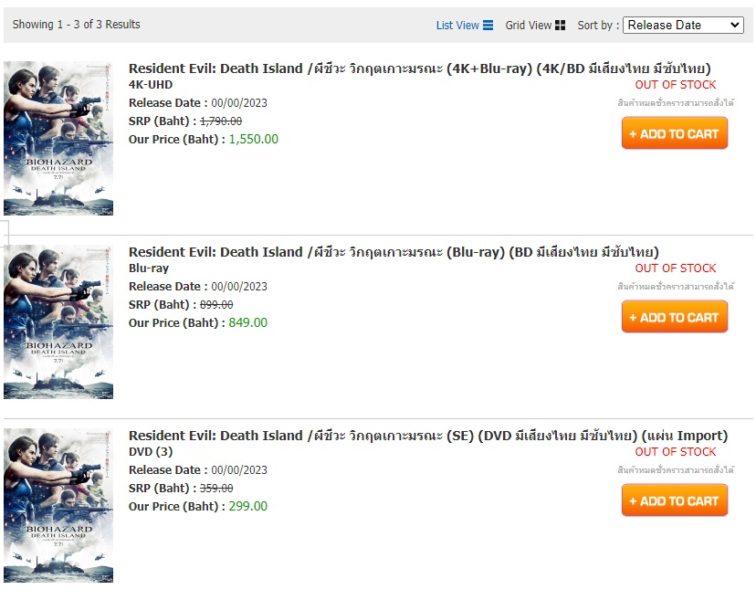This screenshot has height=600, width=756.
Task: Click the first OUT OF STOCK label
Action: point(675,85)
